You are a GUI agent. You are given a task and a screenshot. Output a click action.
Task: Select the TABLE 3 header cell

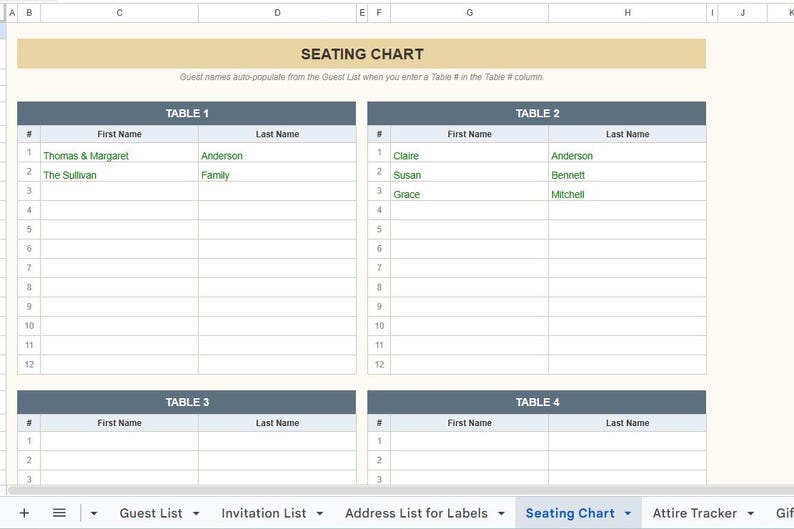pyautogui.click(x=187, y=402)
